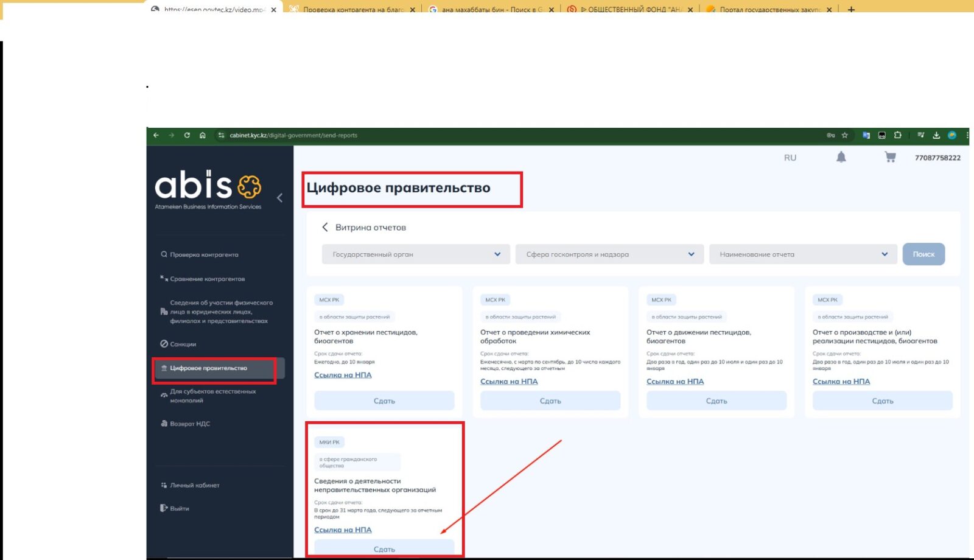Open Ссылка на НПА for the NGO report
The image size is (974, 560).
pos(343,530)
